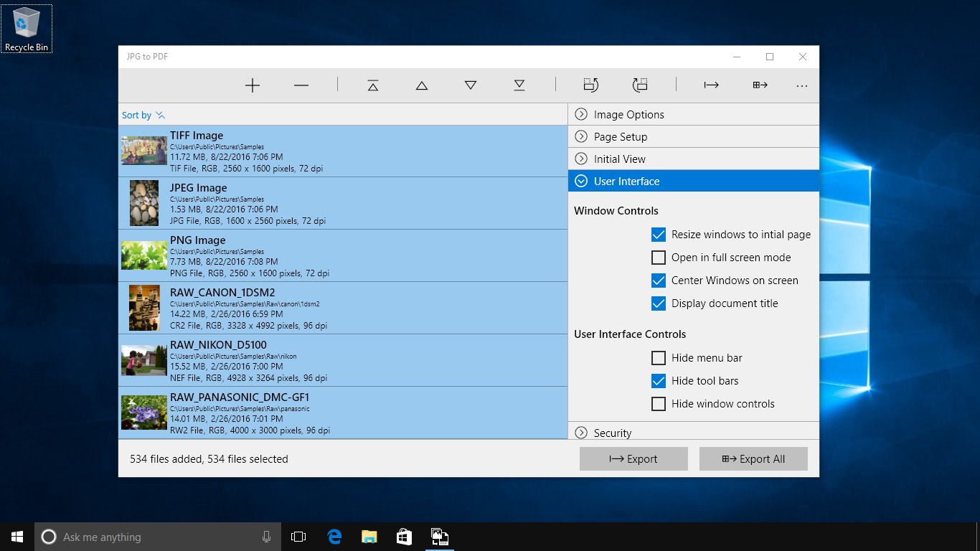Click the Cortana microphone icon
This screenshot has width=980, height=551.
pyautogui.click(x=267, y=537)
